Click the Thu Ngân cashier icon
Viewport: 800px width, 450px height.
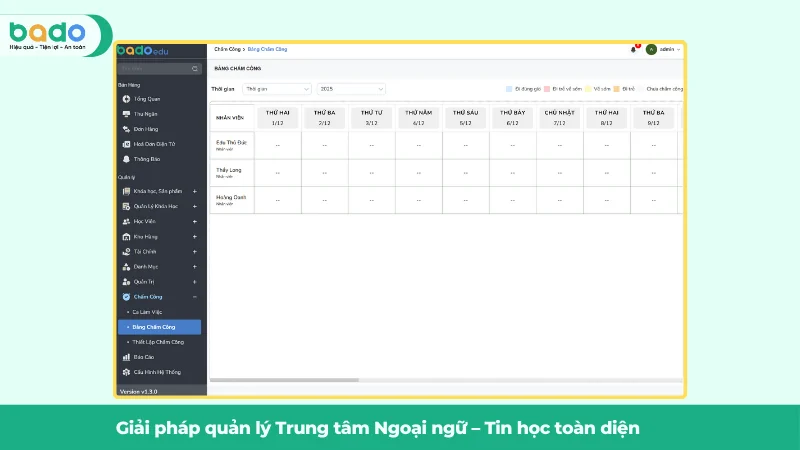pos(126,114)
